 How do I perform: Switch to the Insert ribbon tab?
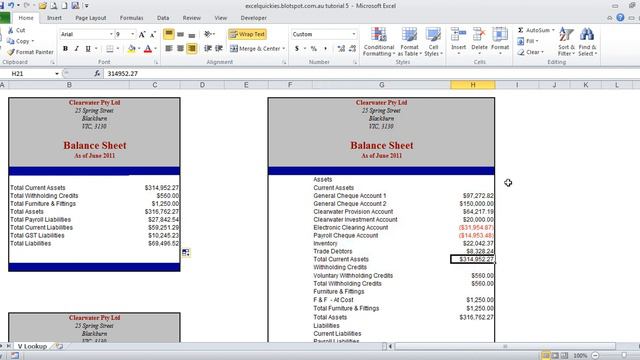click(54, 18)
